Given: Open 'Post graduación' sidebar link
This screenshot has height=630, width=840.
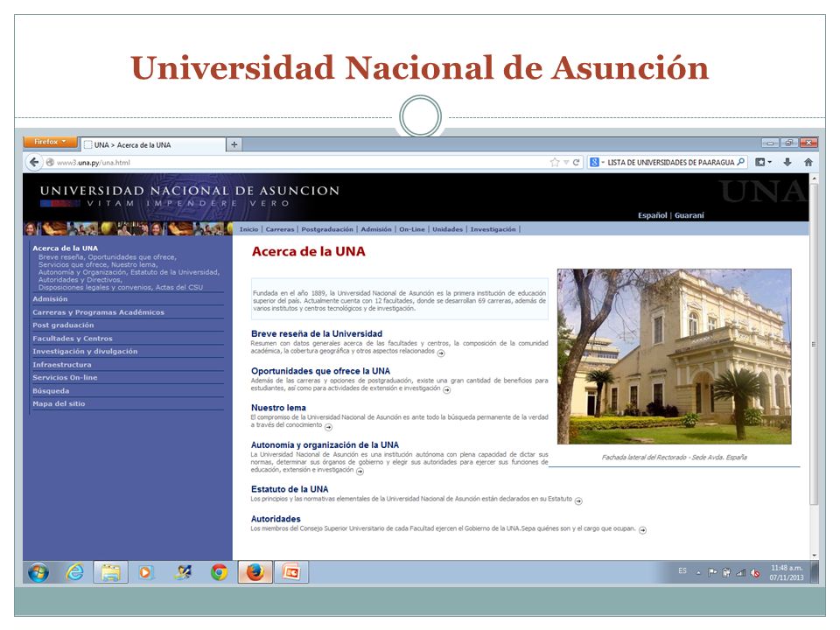Looking at the screenshot, I should pos(63,325).
